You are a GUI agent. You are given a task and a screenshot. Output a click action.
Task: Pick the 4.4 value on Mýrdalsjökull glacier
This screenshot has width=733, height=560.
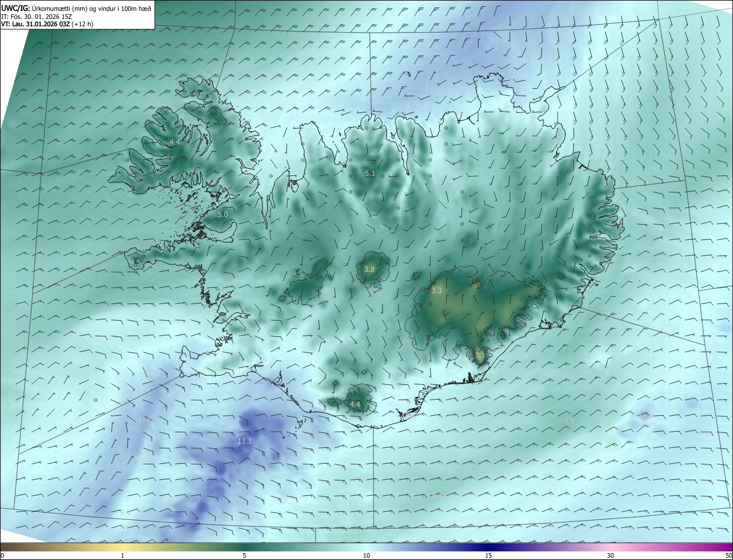pyautogui.click(x=355, y=404)
